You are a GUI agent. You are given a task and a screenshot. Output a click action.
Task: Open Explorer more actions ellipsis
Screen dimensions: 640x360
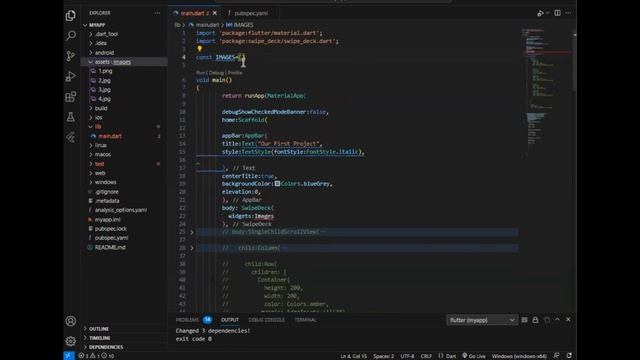(x=157, y=13)
